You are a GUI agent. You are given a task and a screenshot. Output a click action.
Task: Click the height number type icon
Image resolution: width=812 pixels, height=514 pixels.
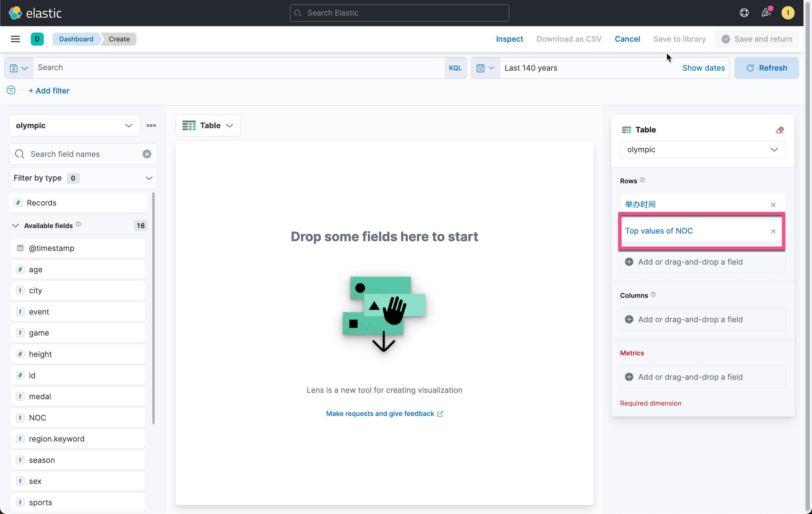click(20, 354)
